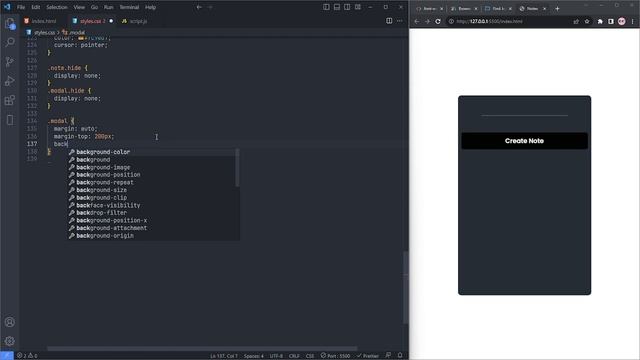Viewport: 640px width, 360px height.
Task: Open a new browser tab
Action: coord(557,9)
